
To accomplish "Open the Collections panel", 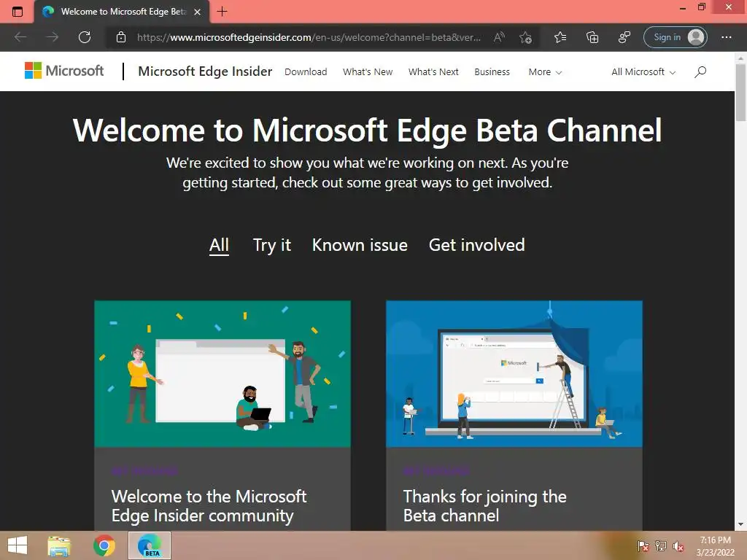I will pos(592,37).
